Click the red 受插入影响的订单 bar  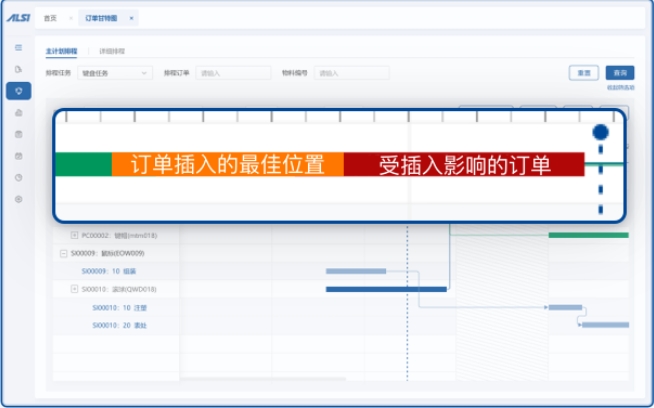[464, 165]
